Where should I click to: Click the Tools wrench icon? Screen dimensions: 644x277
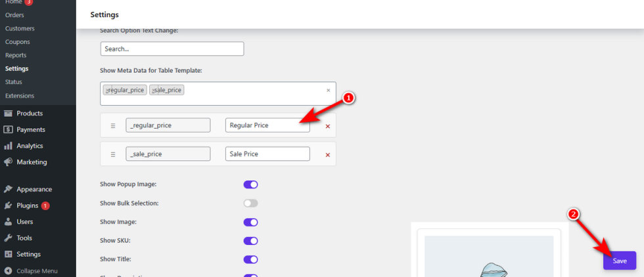tap(8, 238)
